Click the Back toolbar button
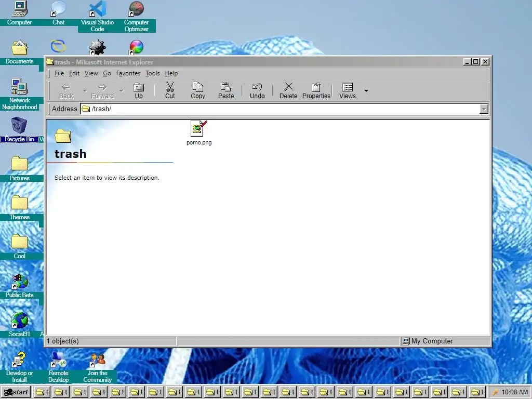The image size is (532, 399). point(66,91)
